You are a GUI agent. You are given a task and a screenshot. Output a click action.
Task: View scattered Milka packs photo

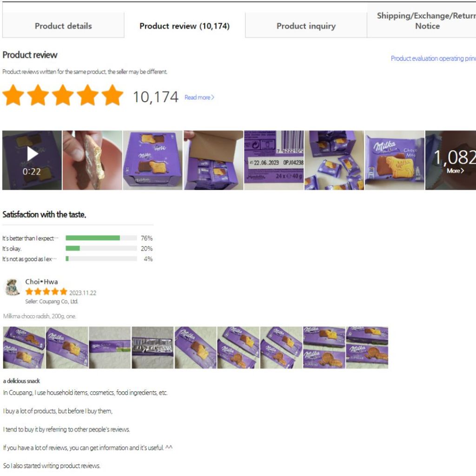334,160
